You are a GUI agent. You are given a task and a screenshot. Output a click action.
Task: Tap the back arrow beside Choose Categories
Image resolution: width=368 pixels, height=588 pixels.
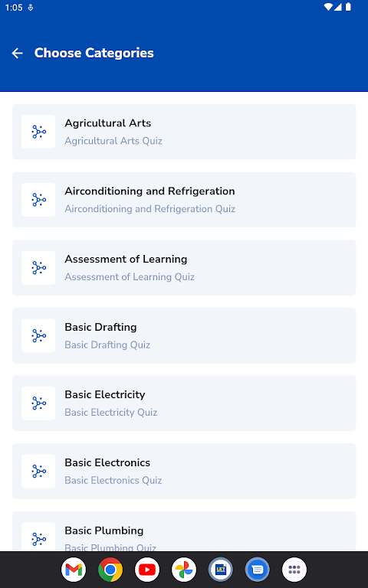(18, 54)
